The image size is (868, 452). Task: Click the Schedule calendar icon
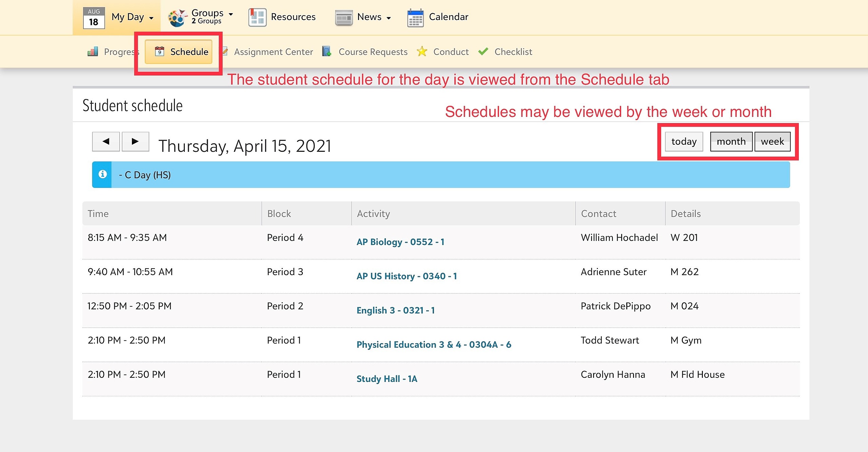(x=159, y=52)
